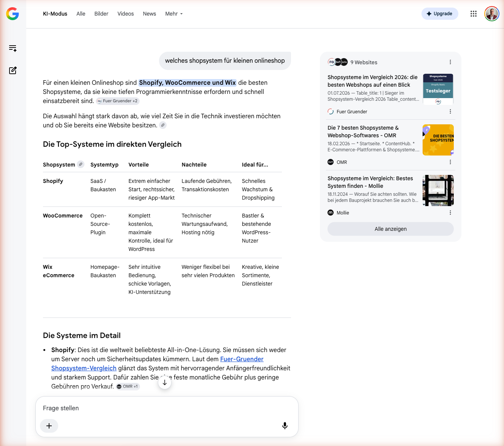504x446 pixels.
Task: Open the AI mode history icon
Action: coord(13,48)
